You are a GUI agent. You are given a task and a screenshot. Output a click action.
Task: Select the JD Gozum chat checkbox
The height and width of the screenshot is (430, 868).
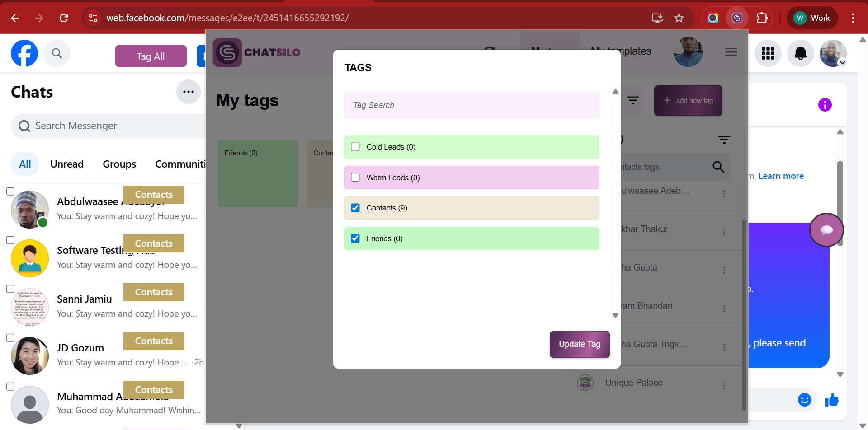click(10, 338)
